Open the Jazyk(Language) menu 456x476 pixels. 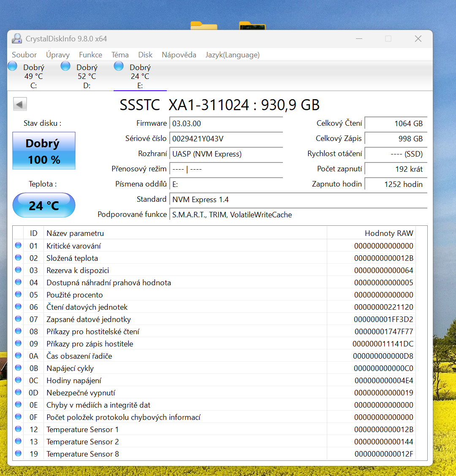(x=232, y=55)
